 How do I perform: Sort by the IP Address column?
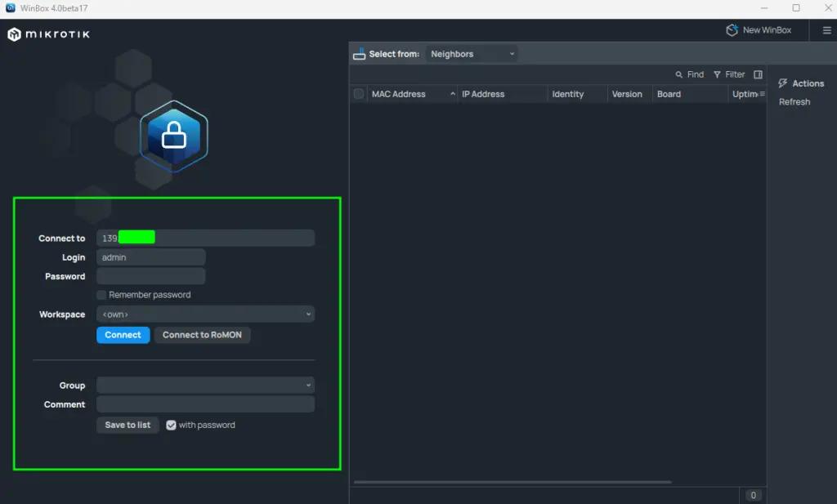(503, 94)
